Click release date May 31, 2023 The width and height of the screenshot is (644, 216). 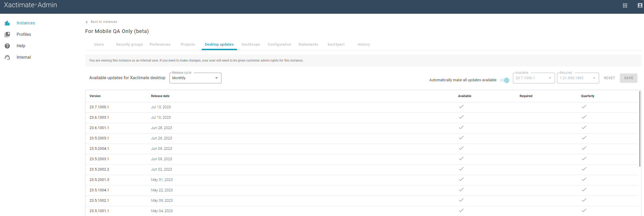pyautogui.click(x=162, y=180)
